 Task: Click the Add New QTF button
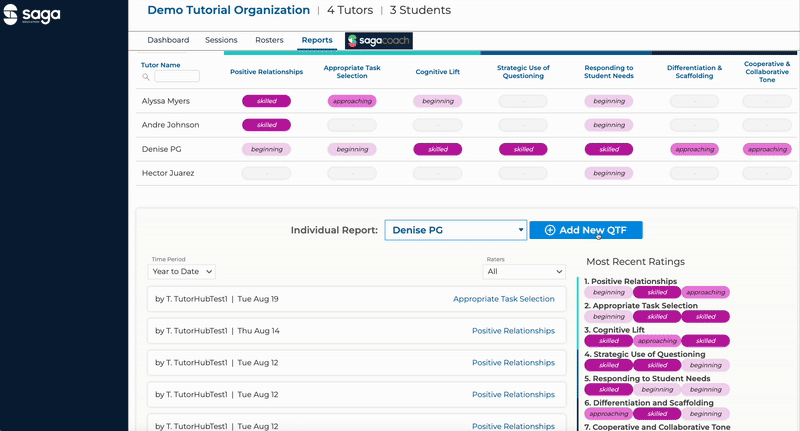click(586, 230)
